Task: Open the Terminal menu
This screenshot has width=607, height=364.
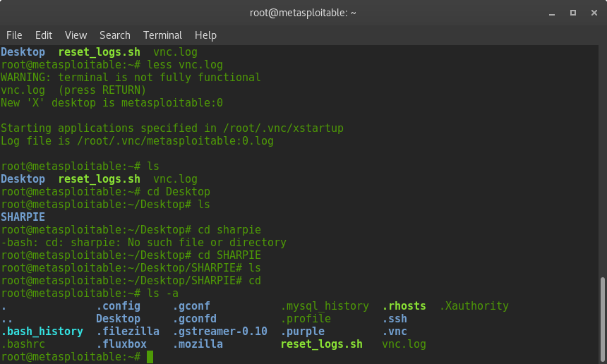Action: pos(162,35)
